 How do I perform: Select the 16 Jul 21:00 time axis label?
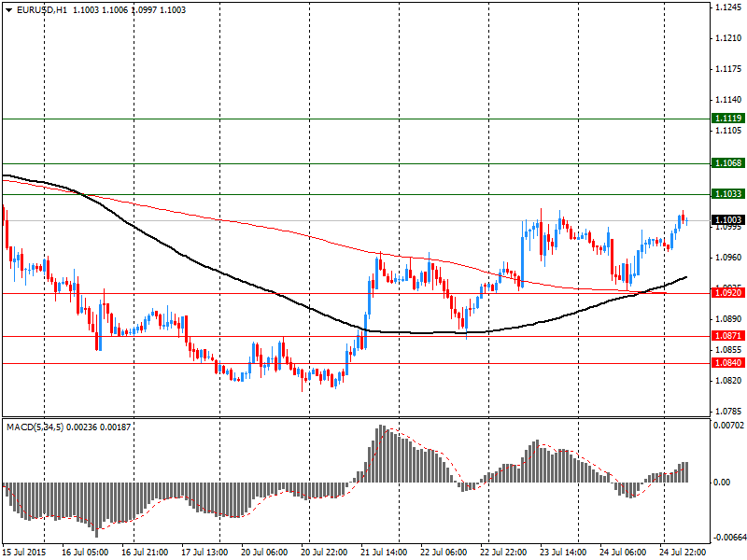145,552
